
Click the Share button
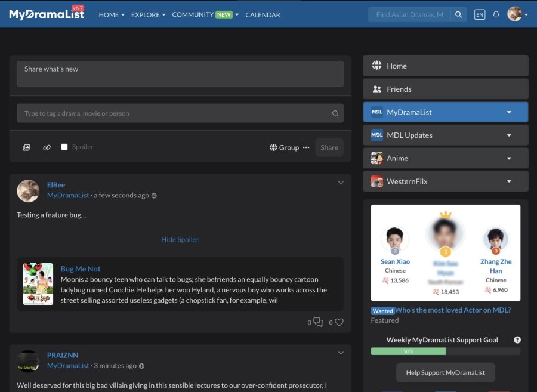[x=329, y=147]
